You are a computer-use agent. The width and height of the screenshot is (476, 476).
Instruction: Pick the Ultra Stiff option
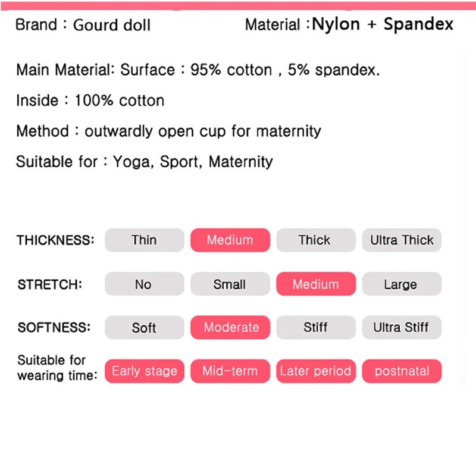click(x=402, y=328)
